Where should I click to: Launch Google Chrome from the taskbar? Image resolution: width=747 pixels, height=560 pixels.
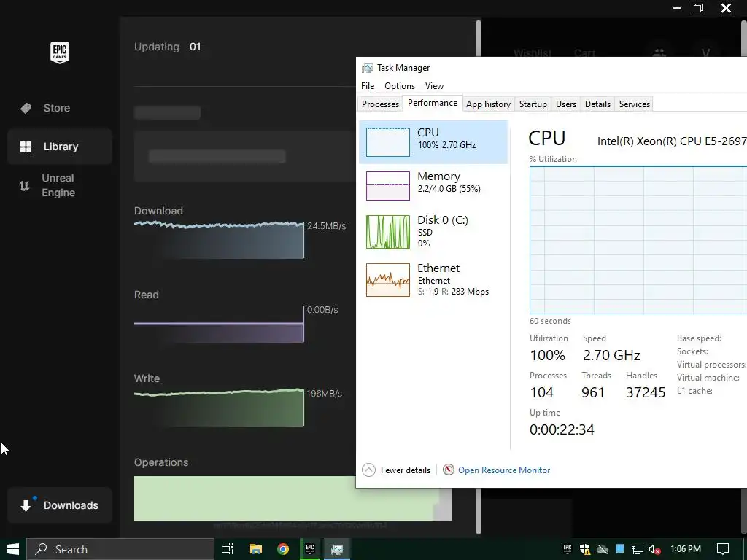click(x=283, y=549)
